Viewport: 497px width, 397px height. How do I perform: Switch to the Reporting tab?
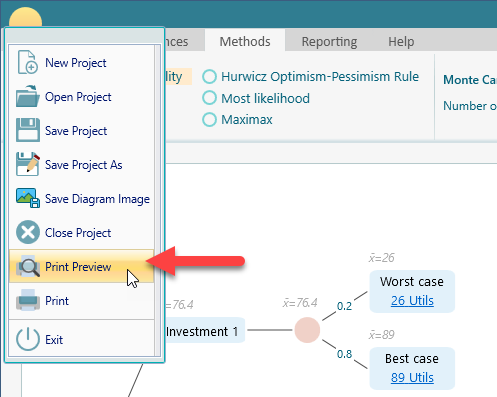pyautogui.click(x=329, y=41)
